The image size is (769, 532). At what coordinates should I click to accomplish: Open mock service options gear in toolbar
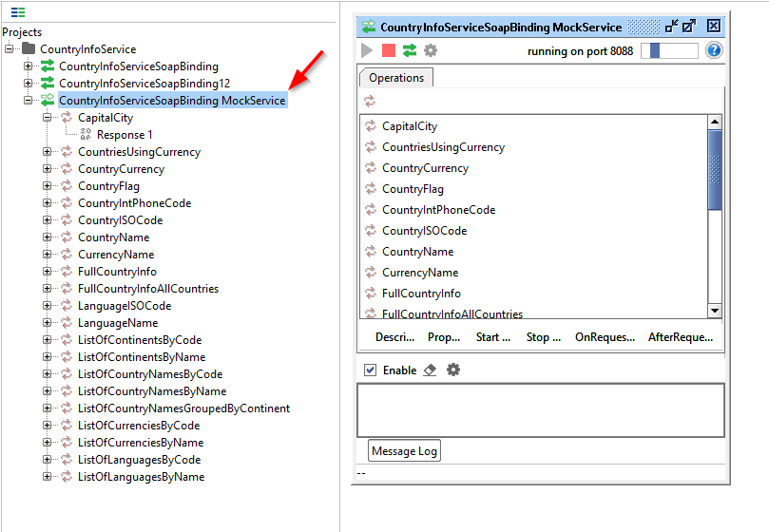(431, 50)
